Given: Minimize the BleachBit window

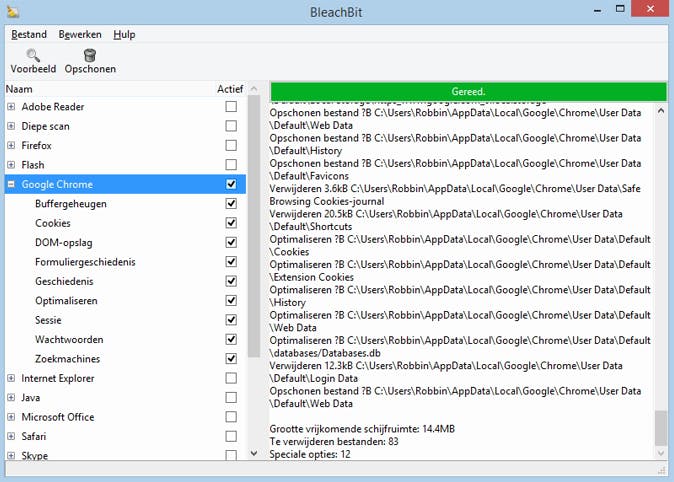Looking at the screenshot, I should coord(597,9).
